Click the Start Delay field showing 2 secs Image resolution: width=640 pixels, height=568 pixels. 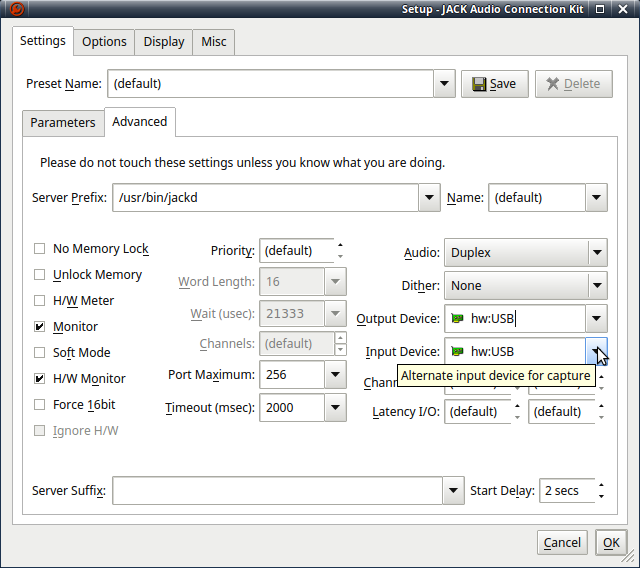(567, 490)
